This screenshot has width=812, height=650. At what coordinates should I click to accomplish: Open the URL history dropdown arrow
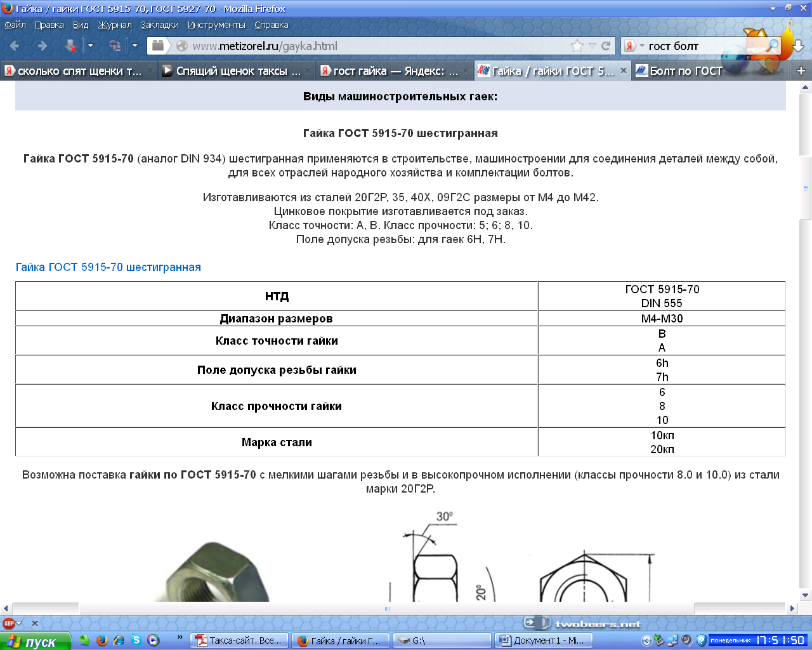[593, 46]
